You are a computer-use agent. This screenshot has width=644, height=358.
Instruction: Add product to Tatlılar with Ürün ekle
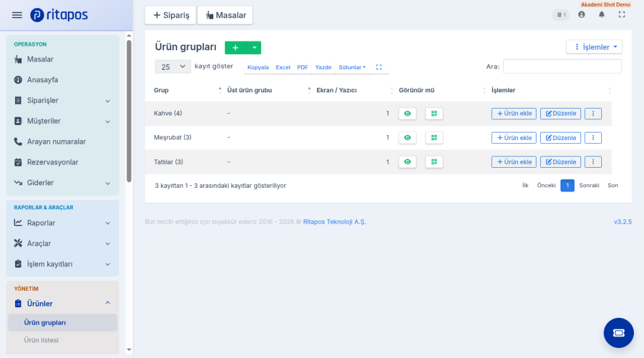point(514,162)
